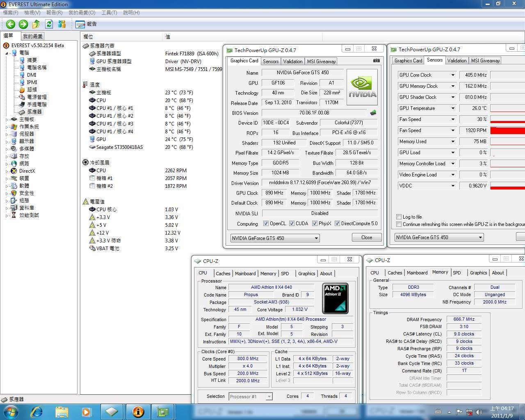The image size is (525, 420).
Task: Enable the Log to file checkbox
Action: 399,217
